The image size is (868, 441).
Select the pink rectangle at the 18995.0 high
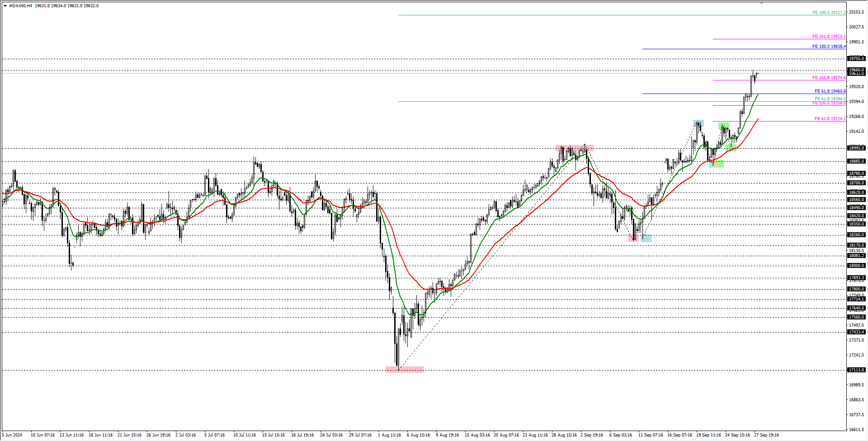click(575, 148)
